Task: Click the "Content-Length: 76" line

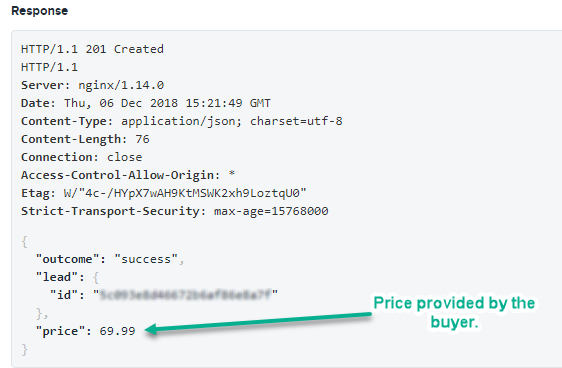Action: pyautogui.click(x=85, y=139)
